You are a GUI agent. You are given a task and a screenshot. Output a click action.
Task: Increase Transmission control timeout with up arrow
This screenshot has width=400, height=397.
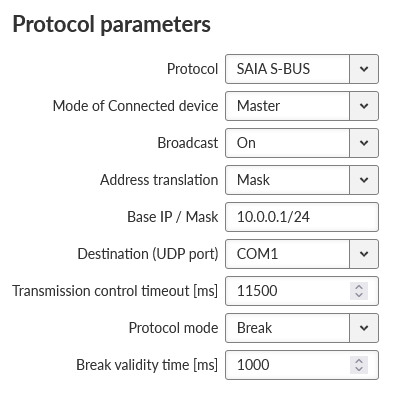click(359, 287)
